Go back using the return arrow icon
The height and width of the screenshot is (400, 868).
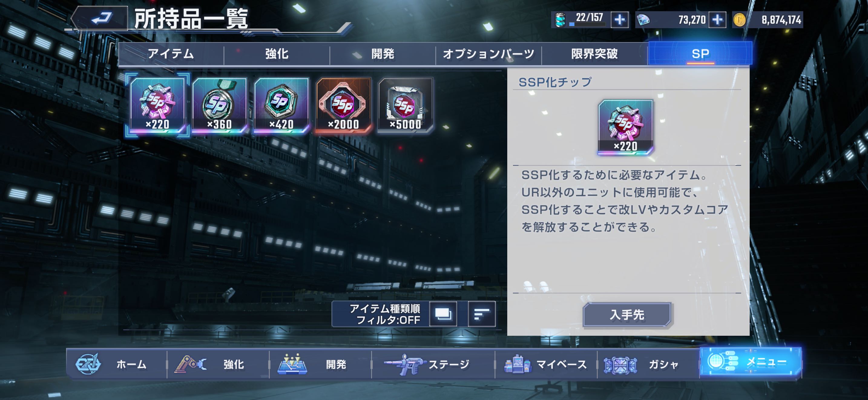coord(100,18)
